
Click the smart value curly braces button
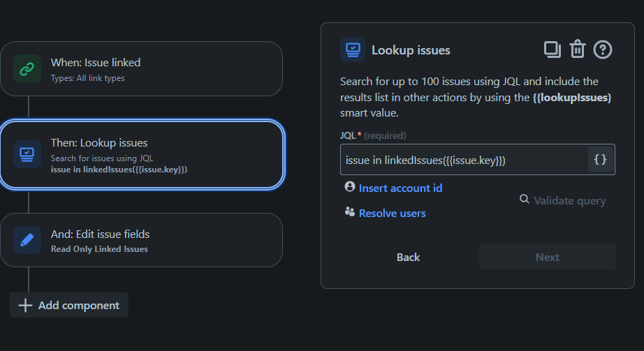600,160
